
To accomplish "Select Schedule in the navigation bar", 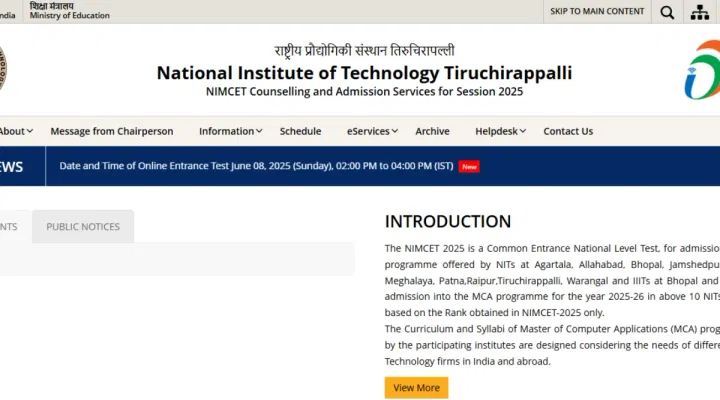I will tap(300, 131).
